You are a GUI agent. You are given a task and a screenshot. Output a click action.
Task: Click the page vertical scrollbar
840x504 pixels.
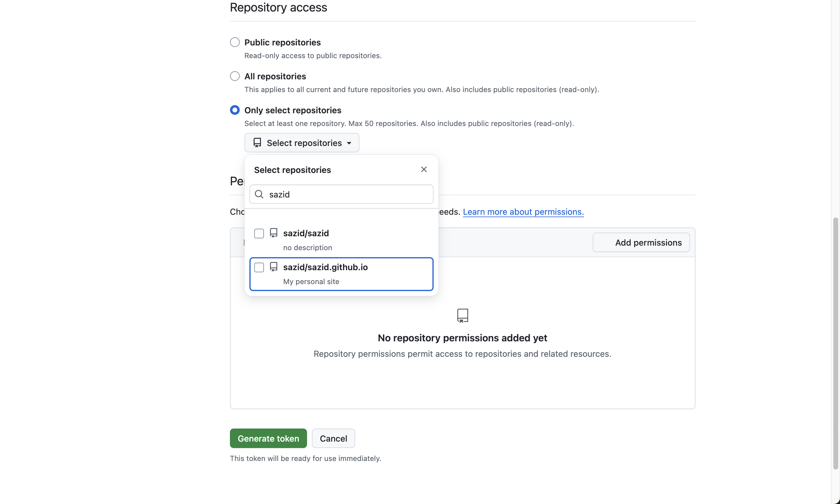tap(835, 343)
